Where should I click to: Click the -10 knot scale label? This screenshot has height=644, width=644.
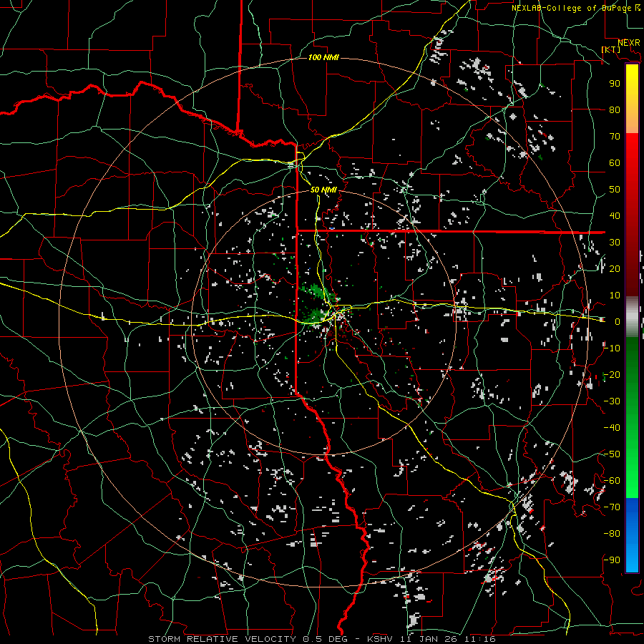tap(612, 348)
